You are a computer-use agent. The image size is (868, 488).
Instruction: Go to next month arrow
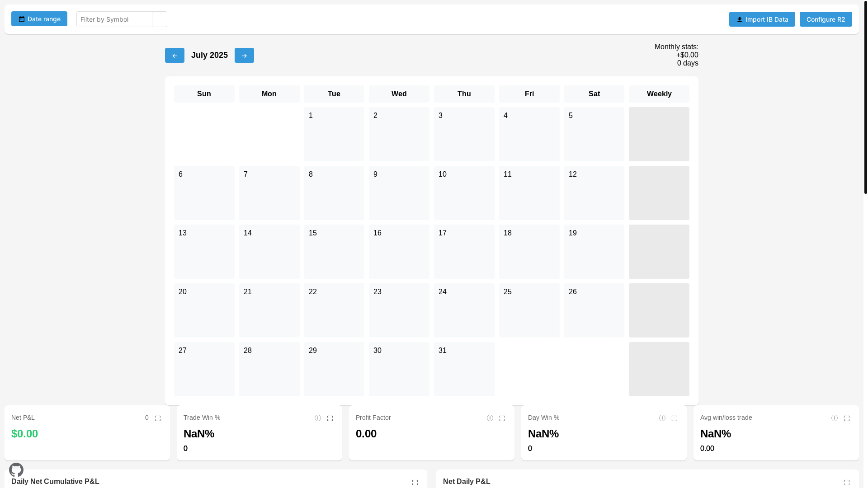pyautogui.click(x=244, y=56)
